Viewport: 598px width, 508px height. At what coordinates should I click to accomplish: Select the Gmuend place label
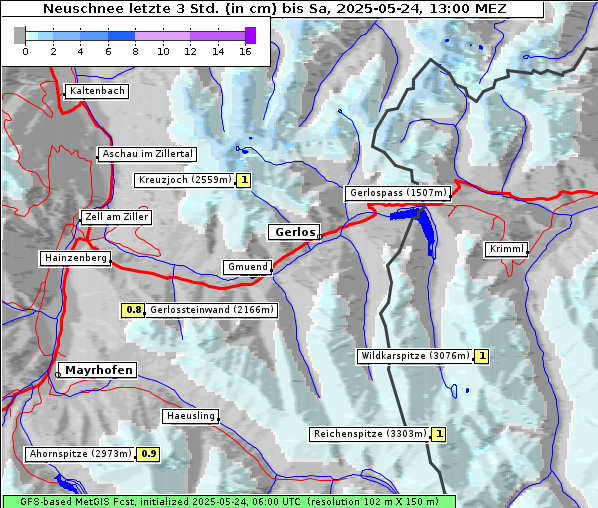[248, 267]
